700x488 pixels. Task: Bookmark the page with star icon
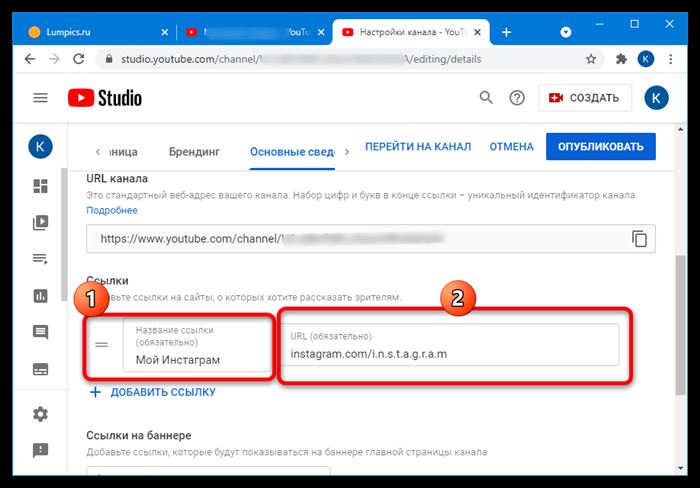pos(591,59)
